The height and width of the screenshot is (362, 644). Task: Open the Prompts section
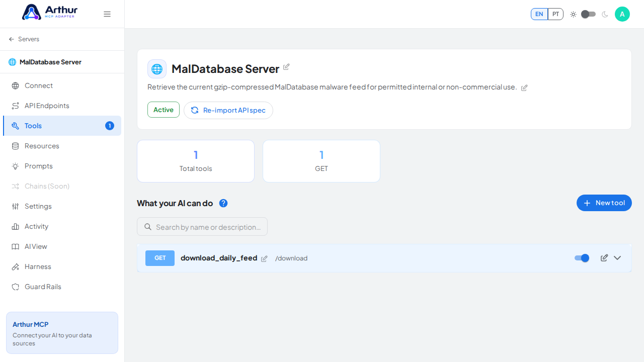point(62,166)
